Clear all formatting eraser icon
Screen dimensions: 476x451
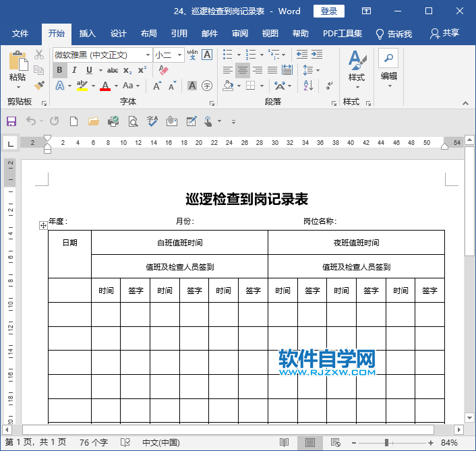coord(163,70)
